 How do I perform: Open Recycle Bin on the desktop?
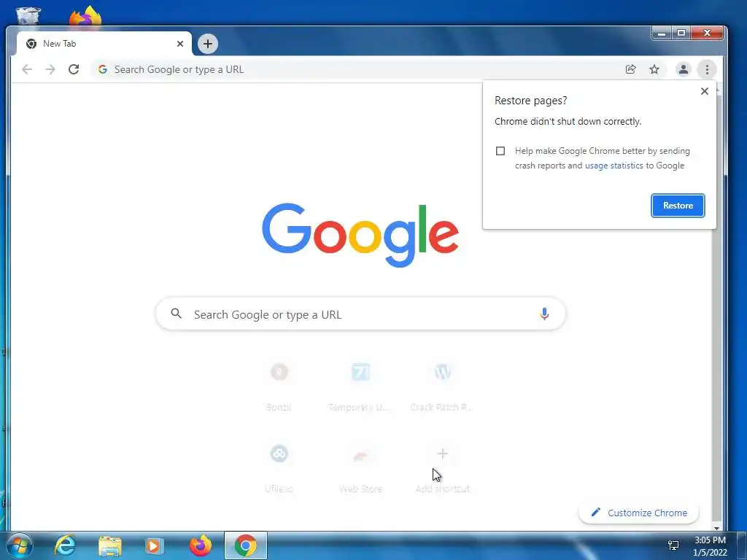tap(28, 16)
